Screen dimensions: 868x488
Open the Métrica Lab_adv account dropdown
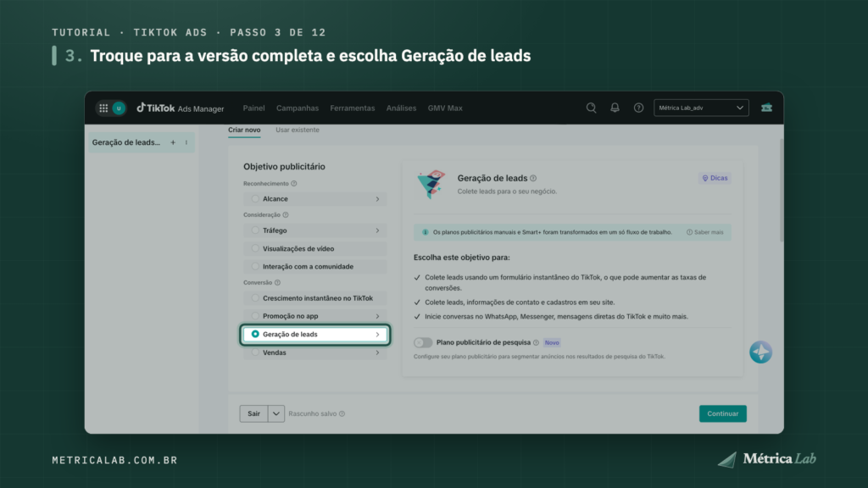click(x=701, y=108)
